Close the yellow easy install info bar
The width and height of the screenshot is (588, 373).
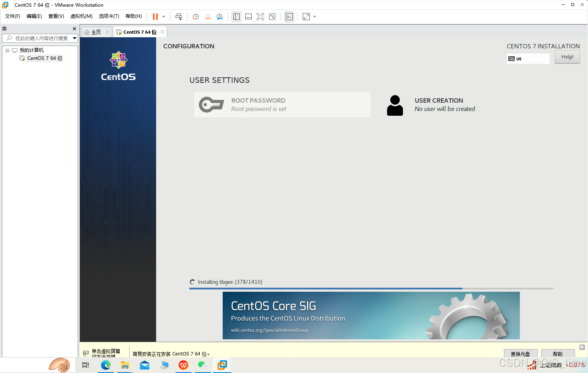tap(582, 347)
